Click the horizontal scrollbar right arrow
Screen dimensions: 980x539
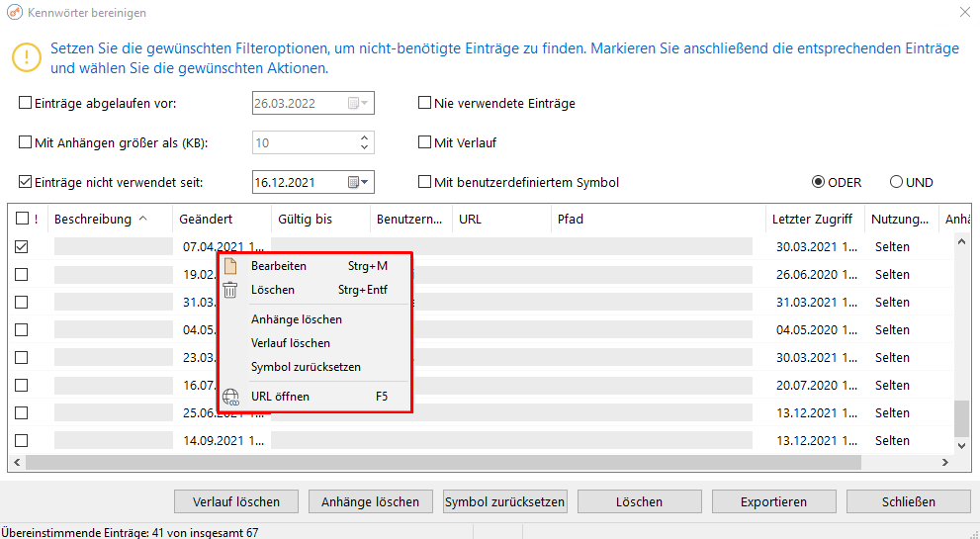point(945,462)
